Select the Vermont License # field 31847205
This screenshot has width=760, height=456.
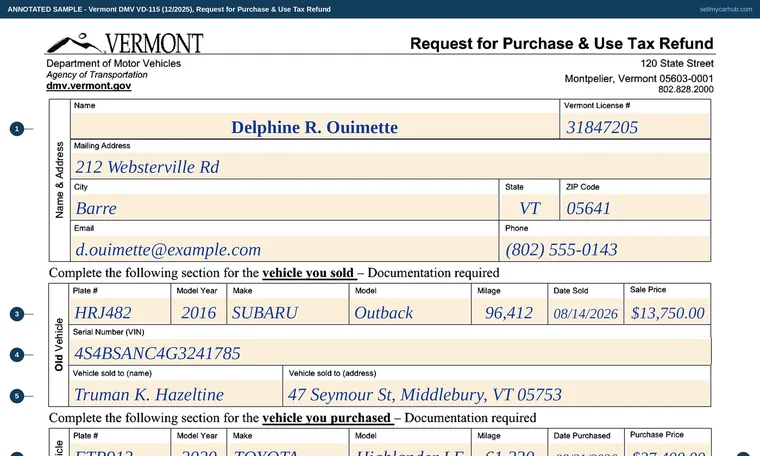click(x=635, y=126)
